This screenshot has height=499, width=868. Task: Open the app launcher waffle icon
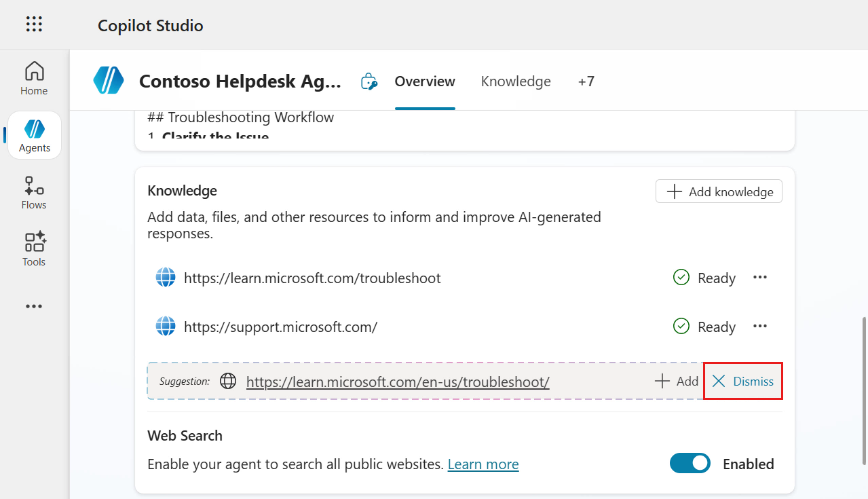[x=34, y=25]
